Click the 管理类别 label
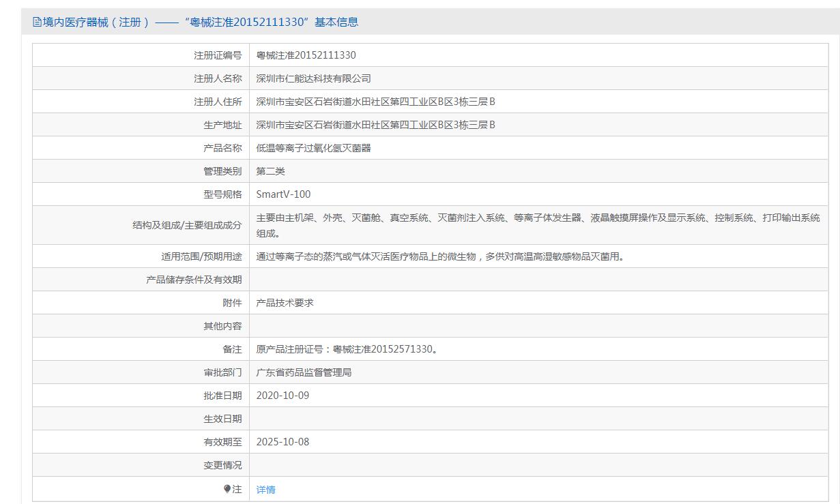Viewport: 840px width, 504px height. pyautogui.click(x=222, y=171)
